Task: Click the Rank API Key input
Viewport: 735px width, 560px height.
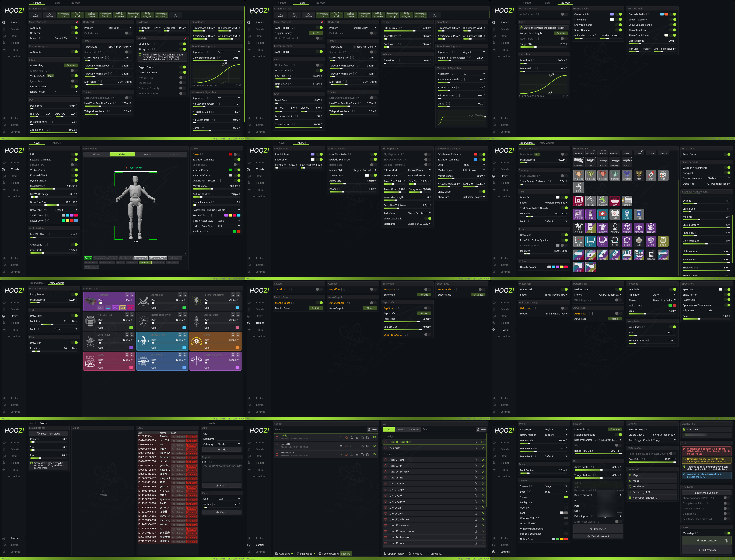Action: (x=664, y=429)
